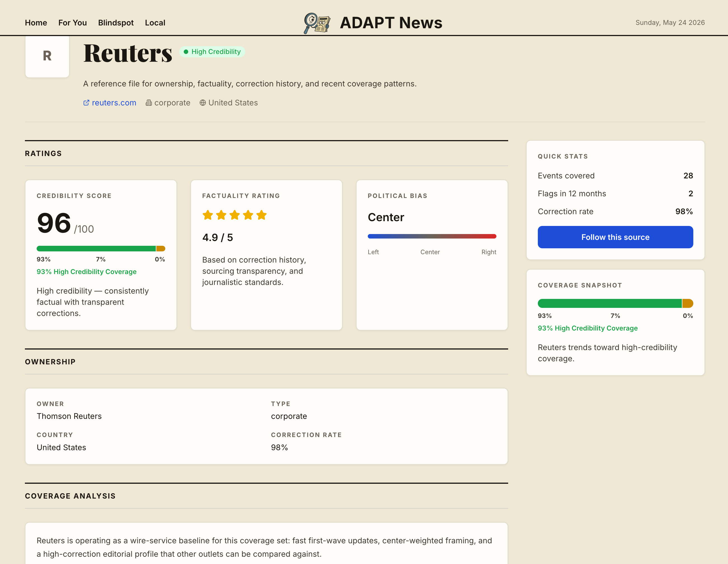Click '93% High Credibility Coverage' in Coverage Snapshot
The width and height of the screenshot is (728, 564).
pyautogui.click(x=588, y=328)
